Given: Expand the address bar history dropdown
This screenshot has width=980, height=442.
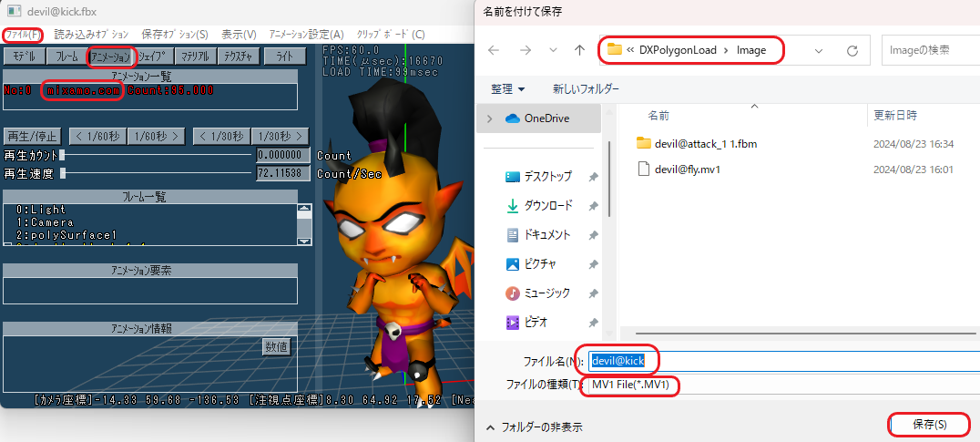Looking at the screenshot, I should coord(819,51).
